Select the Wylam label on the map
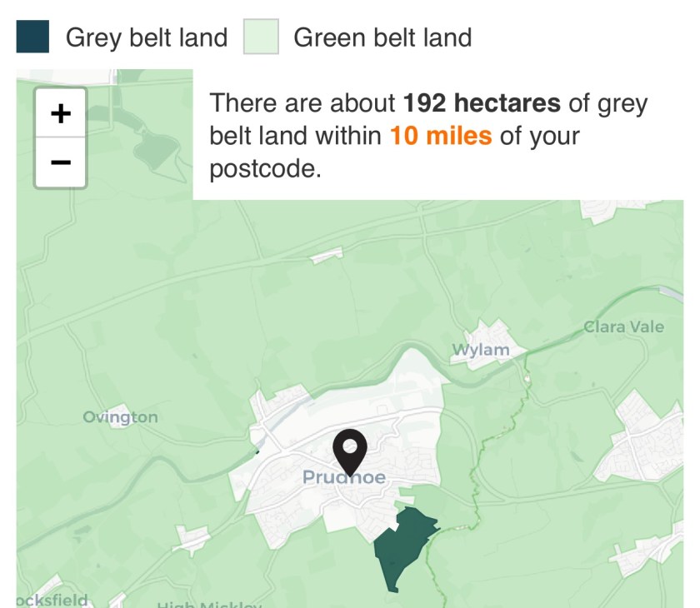700x608 pixels. click(x=480, y=350)
